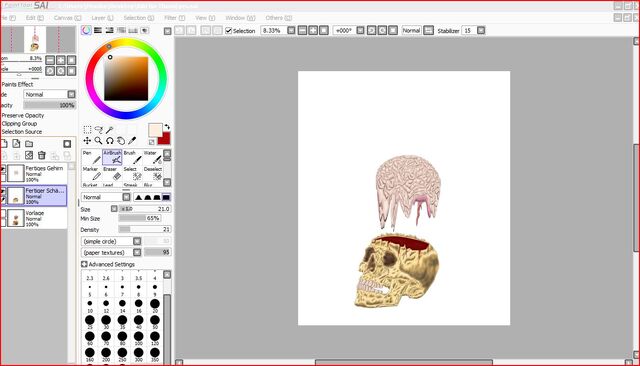The height and width of the screenshot is (366, 640).
Task: Select the AirBrush tool
Action: (112, 157)
